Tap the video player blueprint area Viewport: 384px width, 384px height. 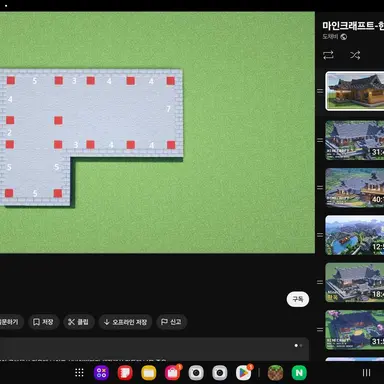(157, 133)
